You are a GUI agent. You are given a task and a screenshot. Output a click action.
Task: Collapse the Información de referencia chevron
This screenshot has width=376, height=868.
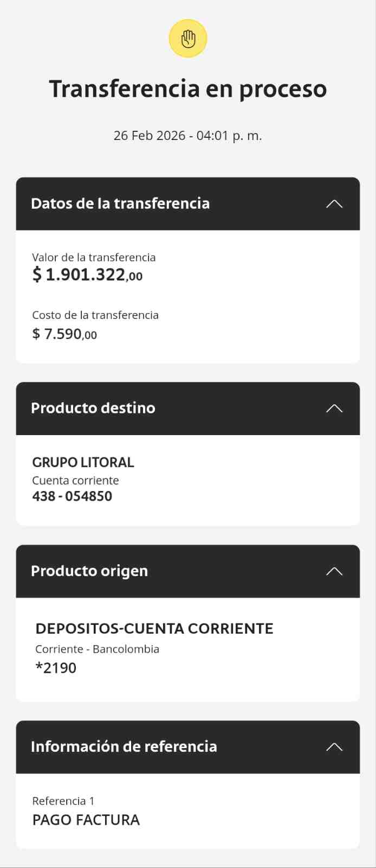click(x=334, y=747)
